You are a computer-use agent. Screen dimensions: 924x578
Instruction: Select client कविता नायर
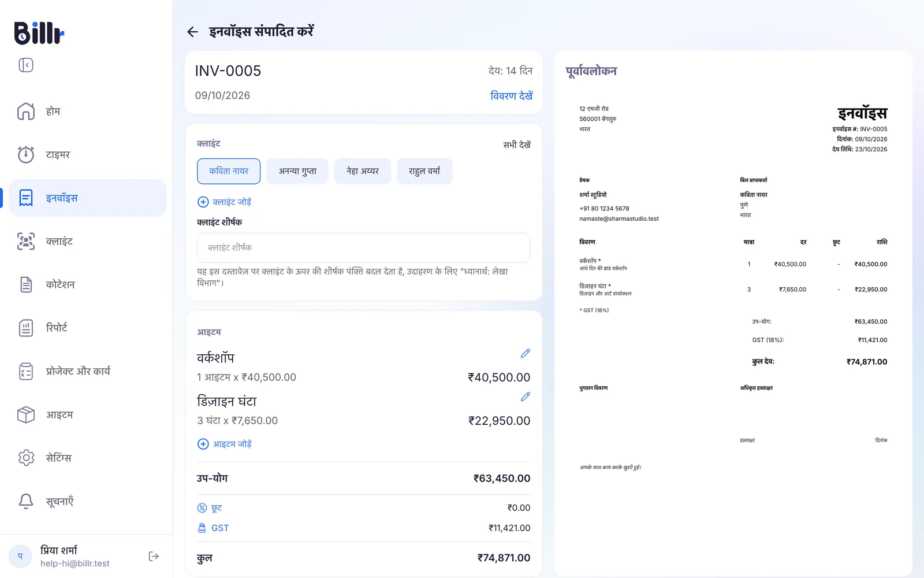tap(229, 171)
